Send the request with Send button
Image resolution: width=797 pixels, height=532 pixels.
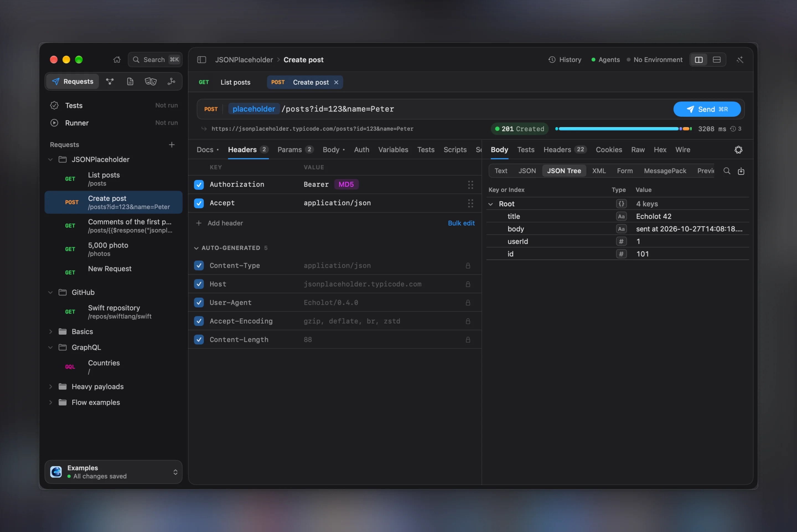(x=707, y=109)
